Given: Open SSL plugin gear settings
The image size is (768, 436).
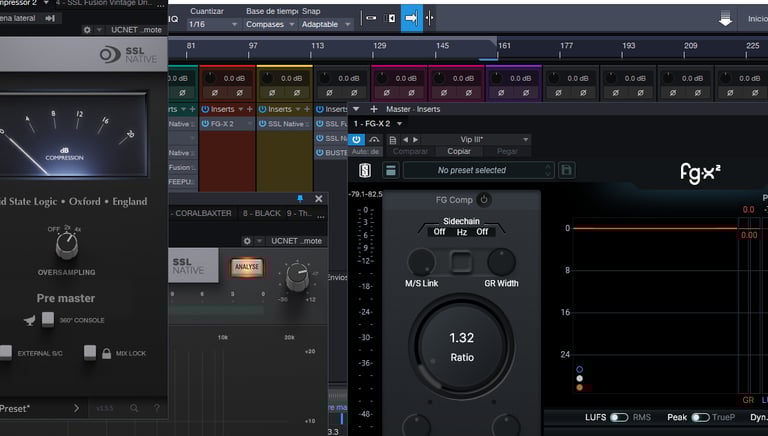Looking at the screenshot, I should (x=87, y=30).
